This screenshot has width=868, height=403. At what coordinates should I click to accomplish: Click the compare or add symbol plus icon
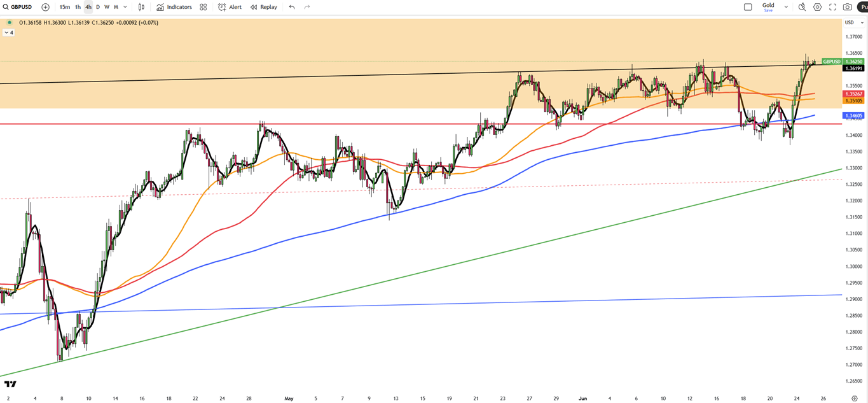tap(45, 7)
